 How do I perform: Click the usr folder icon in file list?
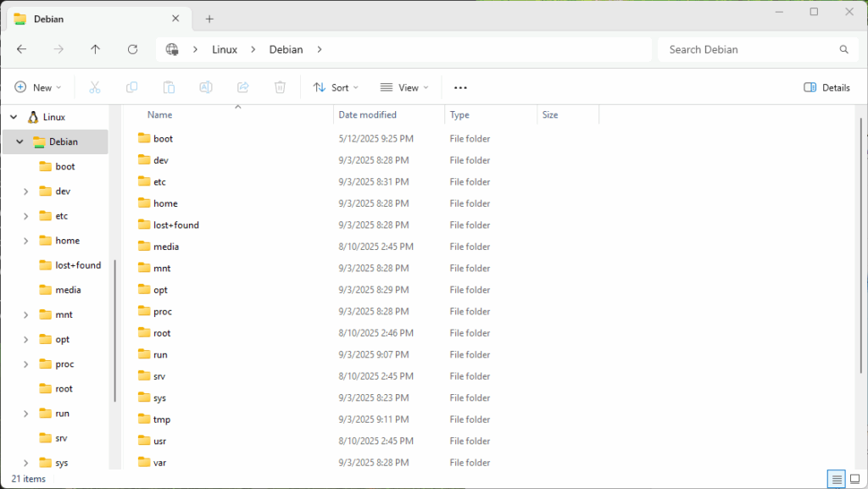[x=144, y=441]
